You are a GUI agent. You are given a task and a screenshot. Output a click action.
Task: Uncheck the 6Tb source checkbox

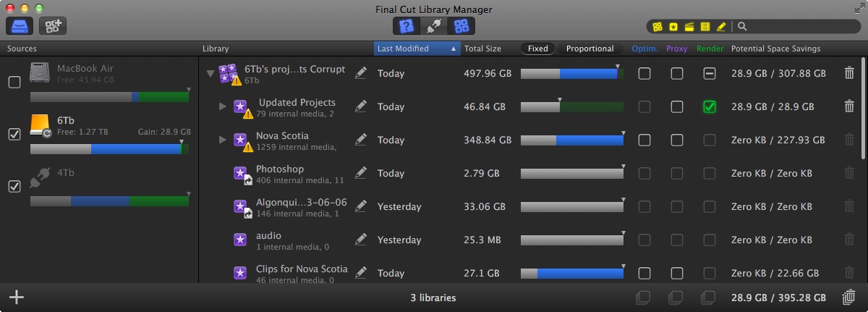[x=14, y=134]
